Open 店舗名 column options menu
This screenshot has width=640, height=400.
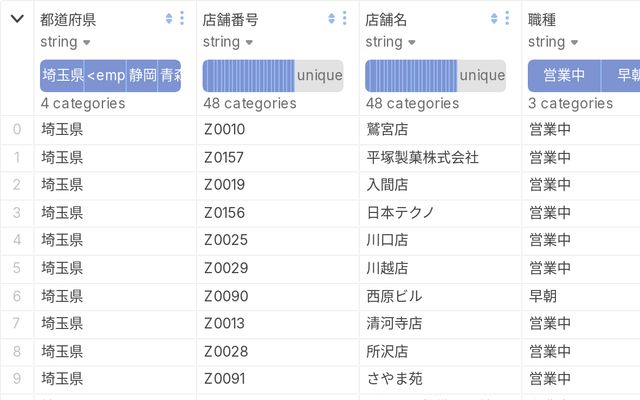tap(507, 19)
